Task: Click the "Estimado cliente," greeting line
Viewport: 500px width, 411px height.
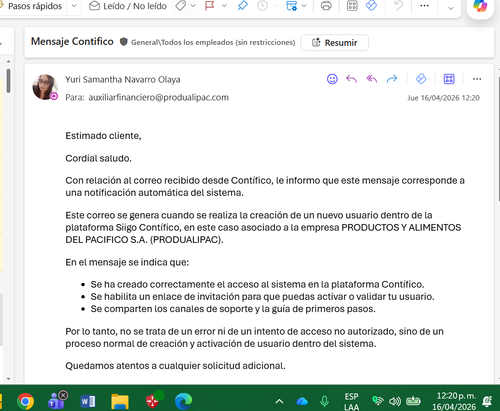Action: point(103,136)
